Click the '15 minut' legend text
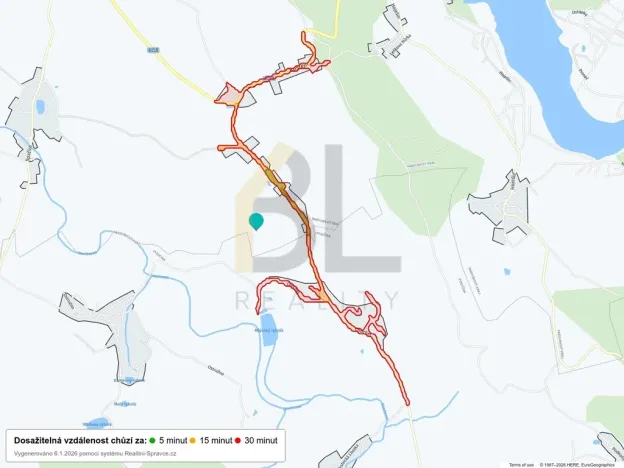The height and width of the screenshot is (468, 624). (x=216, y=441)
